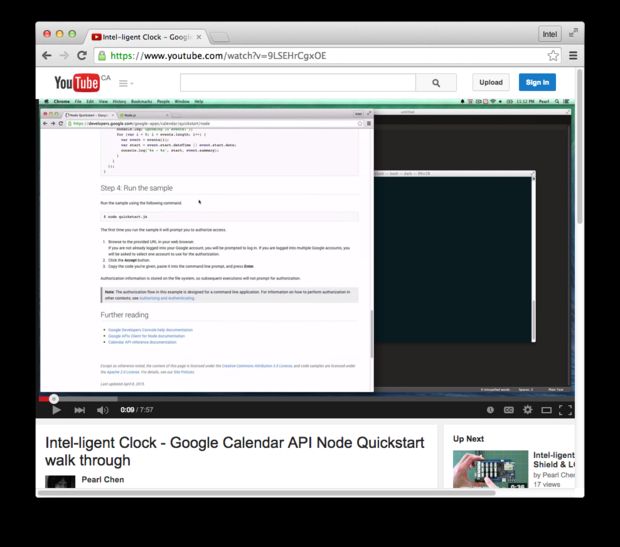Click the Sign in button
Viewport: 620px width, 547px height.
pyautogui.click(x=537, y=83)
